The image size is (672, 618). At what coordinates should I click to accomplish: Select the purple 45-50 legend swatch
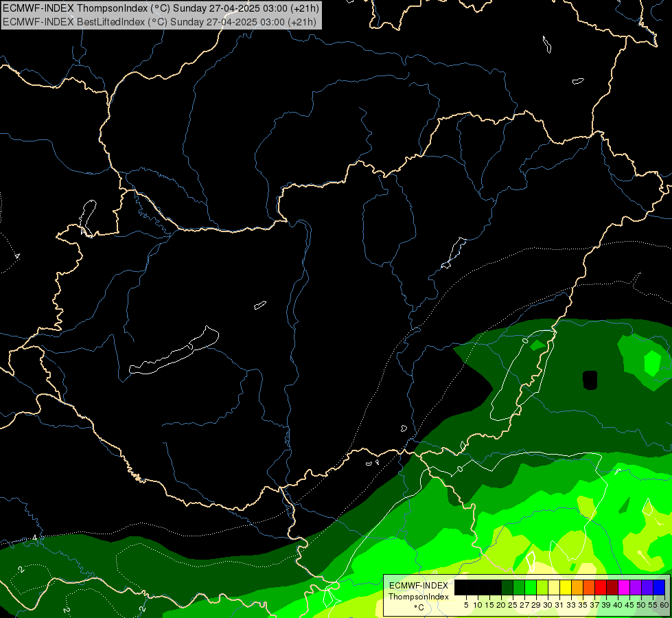636,587
